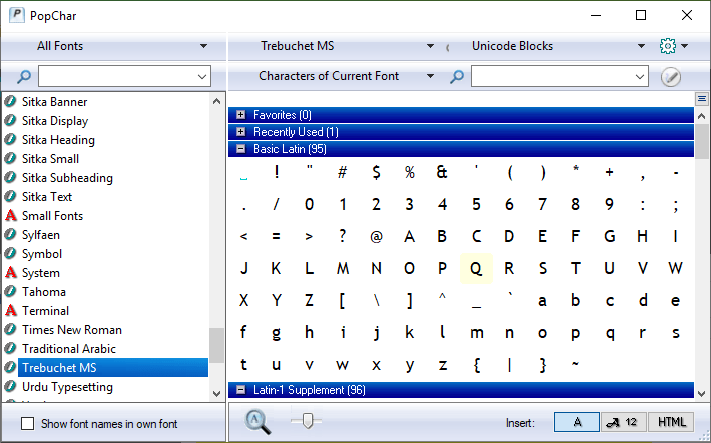This screenshot has width=711, height=443.
Task: Click font list scrollbar up arrow
Action: (216, 101)
